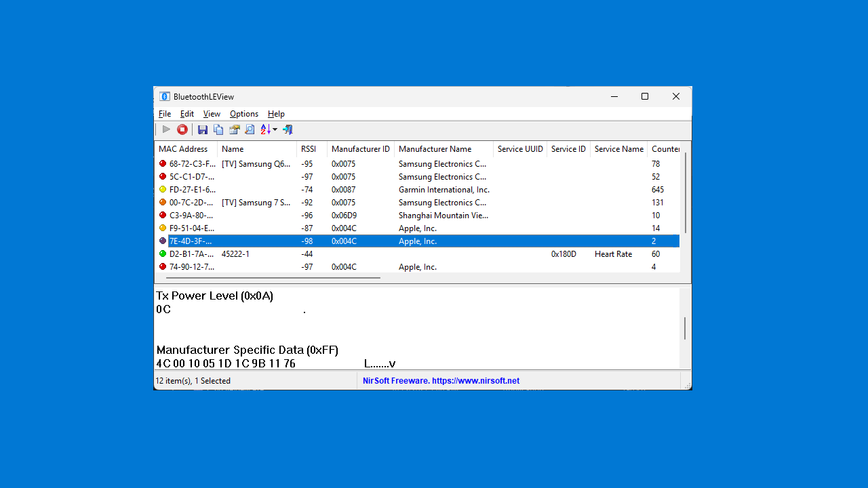The width and height of the screenshot is (868, 488).
Task: Click the device list vertical scrollbar
Action: pyautogui.click(x=686, y=193)
